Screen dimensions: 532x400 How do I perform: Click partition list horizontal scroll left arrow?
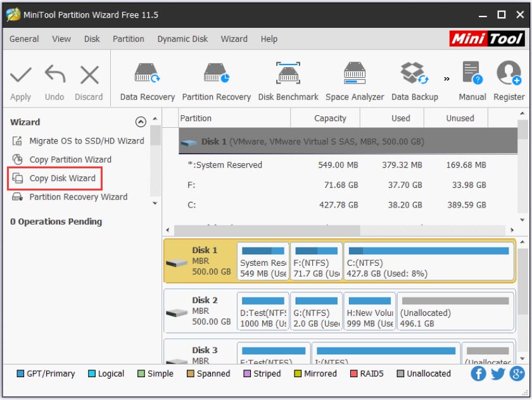tap(168, 230)
